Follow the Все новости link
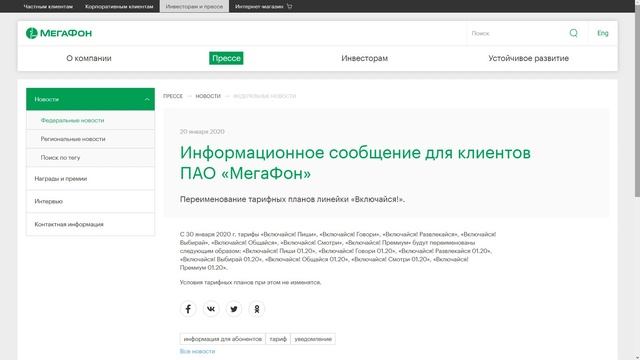This screenshot has width=640, height=360. 197,351
